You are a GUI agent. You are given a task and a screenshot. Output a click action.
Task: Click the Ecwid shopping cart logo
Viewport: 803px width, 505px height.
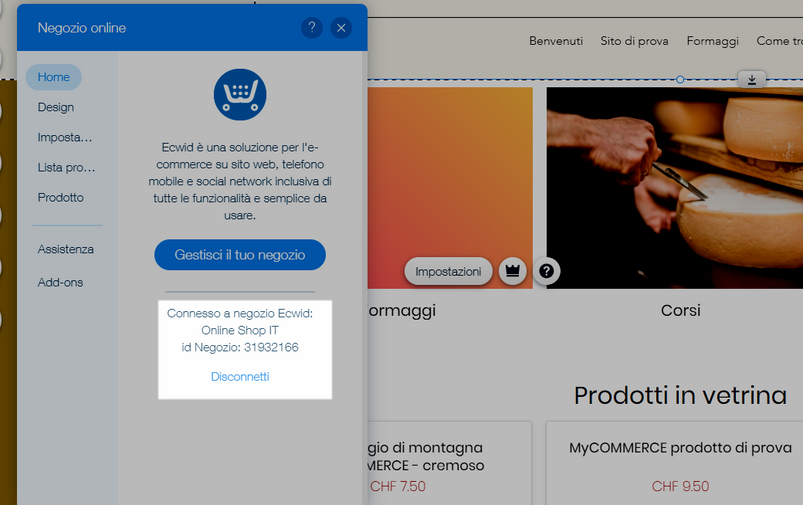click(240, 95)
